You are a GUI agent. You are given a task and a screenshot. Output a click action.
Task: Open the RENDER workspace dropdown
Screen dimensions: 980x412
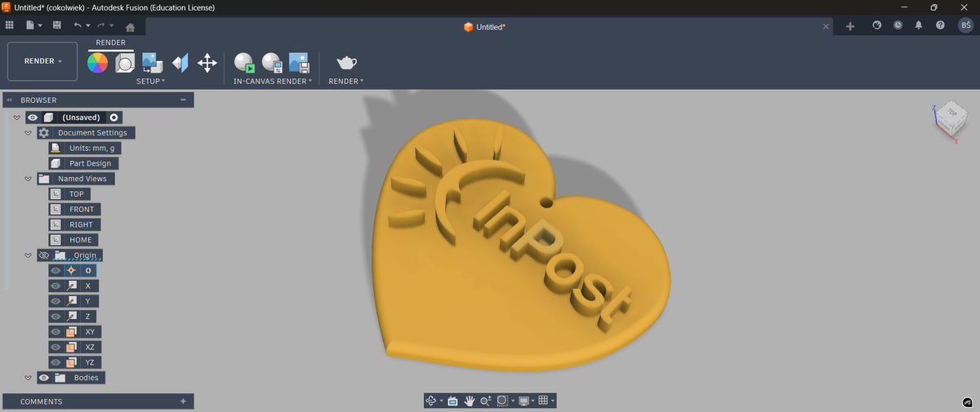tap(42, 61)
